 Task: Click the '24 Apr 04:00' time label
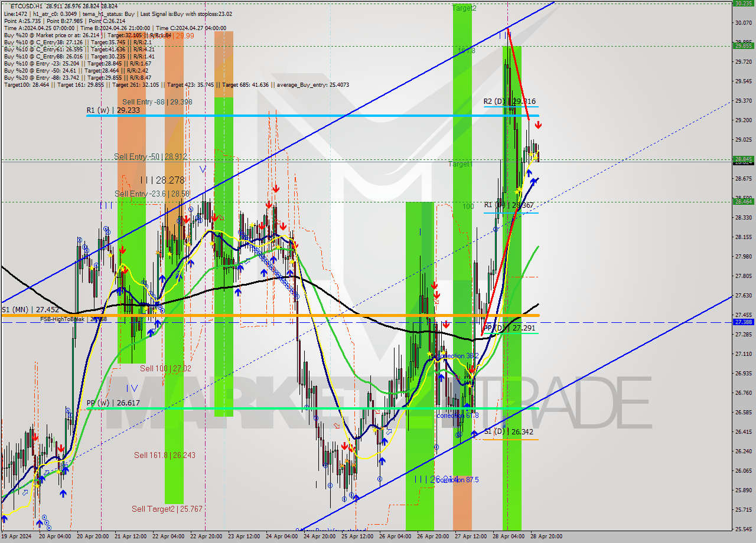pyautogui.click(x=281, y=537)
